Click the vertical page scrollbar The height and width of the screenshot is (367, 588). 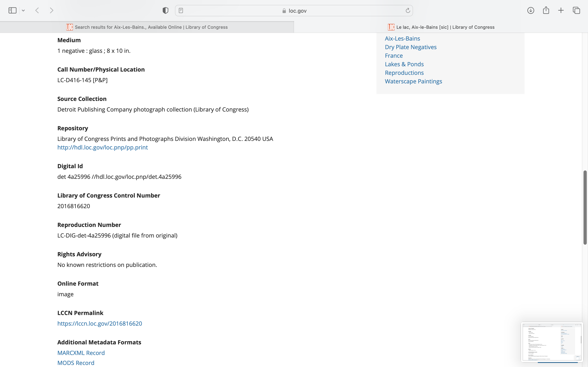tap(585, 208)
